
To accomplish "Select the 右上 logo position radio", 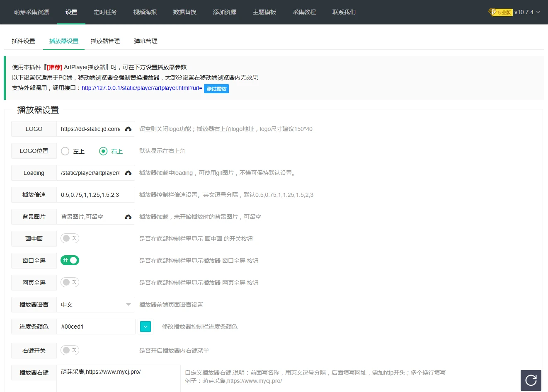I will pos(103,151).
